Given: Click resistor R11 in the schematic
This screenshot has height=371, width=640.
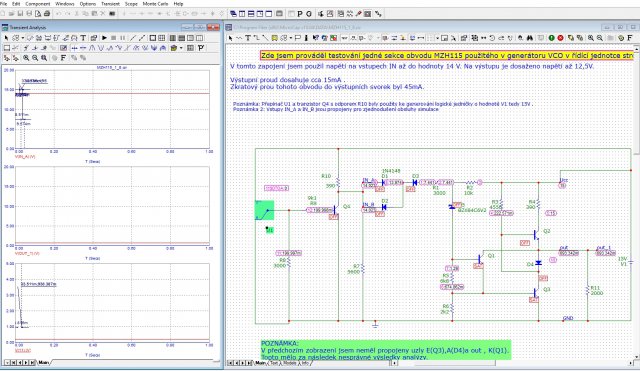Looking at the screenshot, I should (x=588, y=290).
